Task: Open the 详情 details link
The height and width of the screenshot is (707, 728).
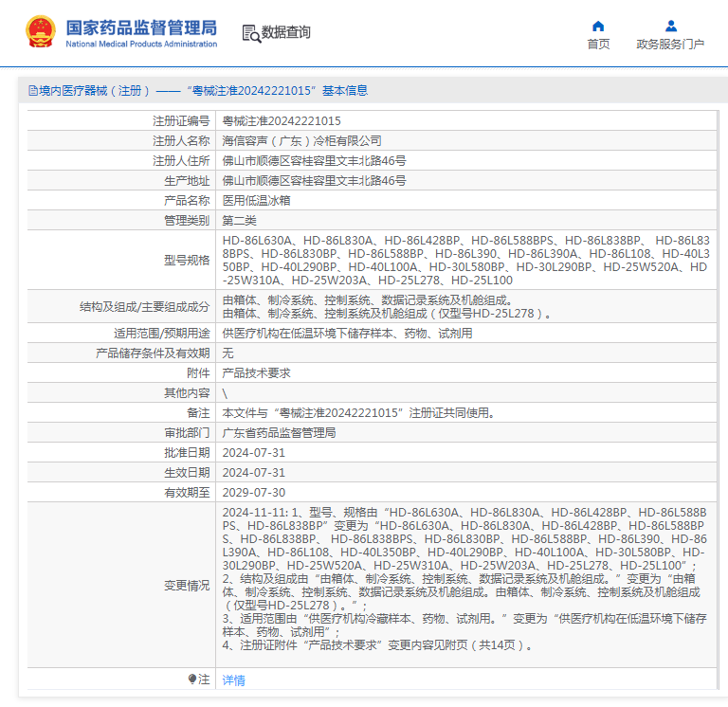Action: tap(233, 680)
